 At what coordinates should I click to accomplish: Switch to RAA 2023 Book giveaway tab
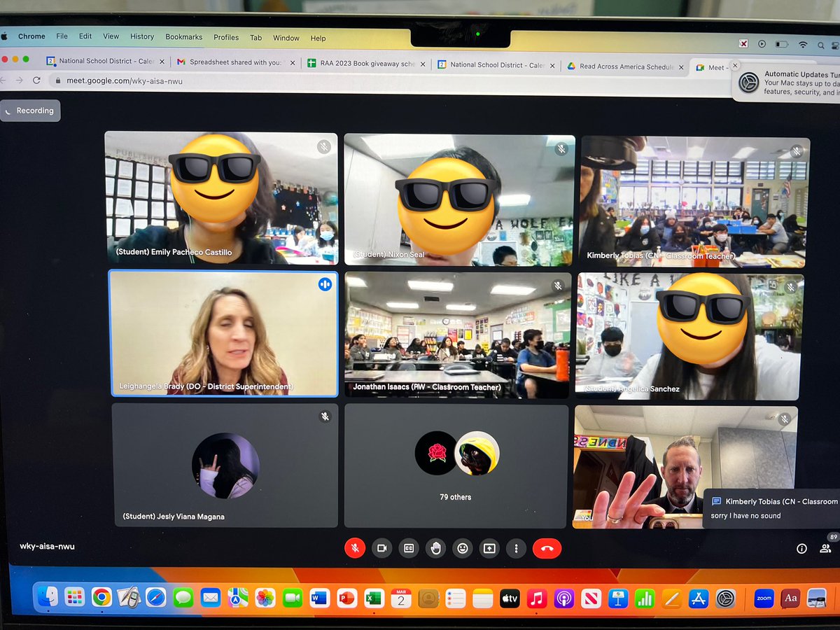366,63
